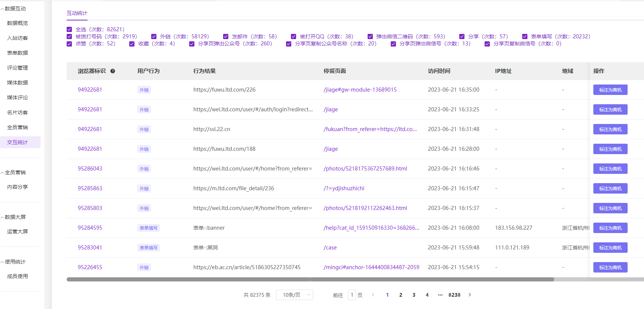644x309 pixels.
Task: Open the /mingci#anchor page link
Action: (x=371, y=267)
